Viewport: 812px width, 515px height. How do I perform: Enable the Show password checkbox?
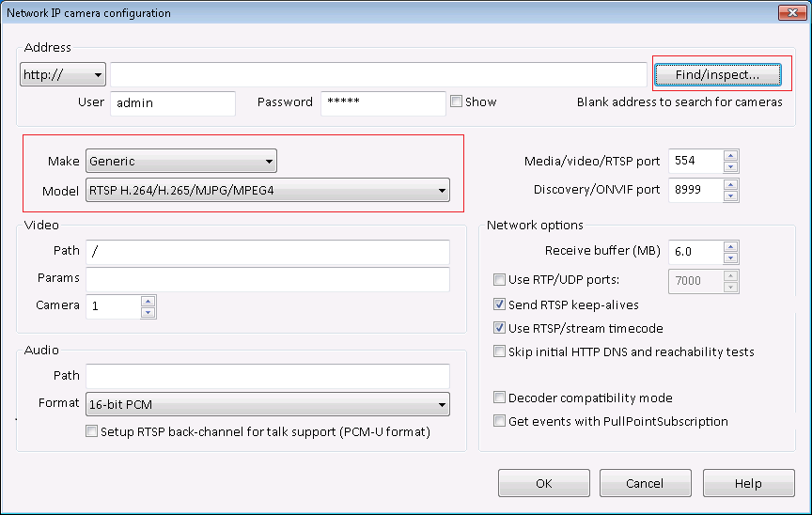pyautogui.click(x=457, y=101)
